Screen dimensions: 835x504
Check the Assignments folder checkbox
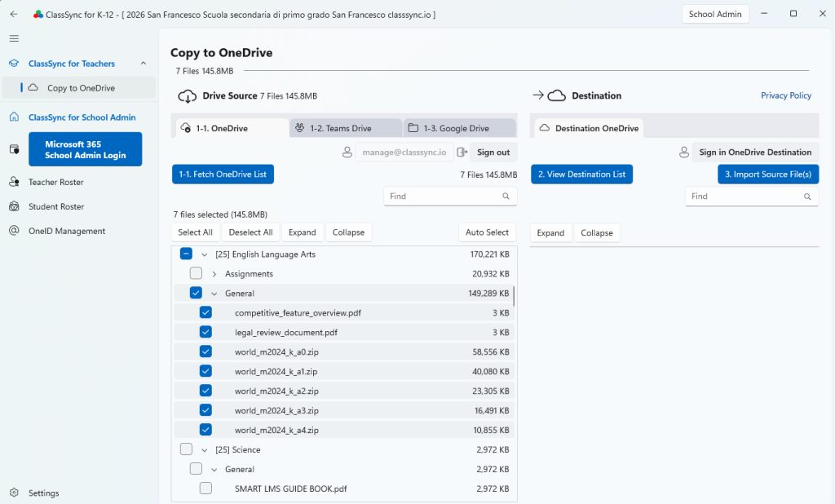(x=196, y=273)
